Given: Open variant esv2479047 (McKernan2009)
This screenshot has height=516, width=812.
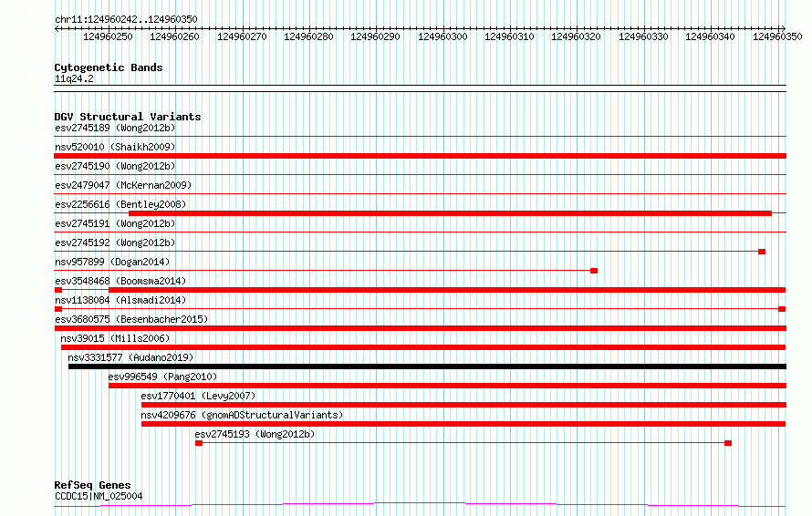Looking at the screenshot, I should pos(123,185).
